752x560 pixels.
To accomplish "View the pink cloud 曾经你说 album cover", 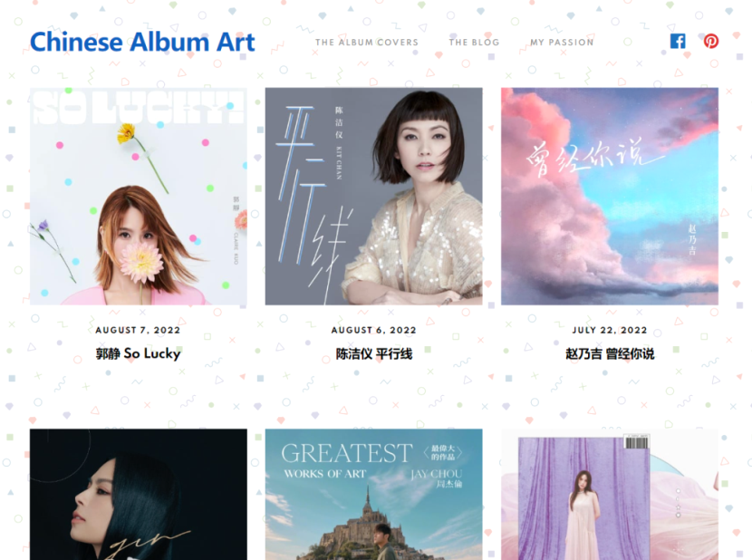I will click(x=610, y=197).
